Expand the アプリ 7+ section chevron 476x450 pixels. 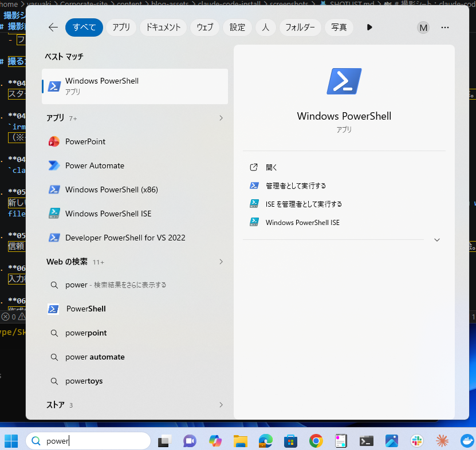pos(221,118)
